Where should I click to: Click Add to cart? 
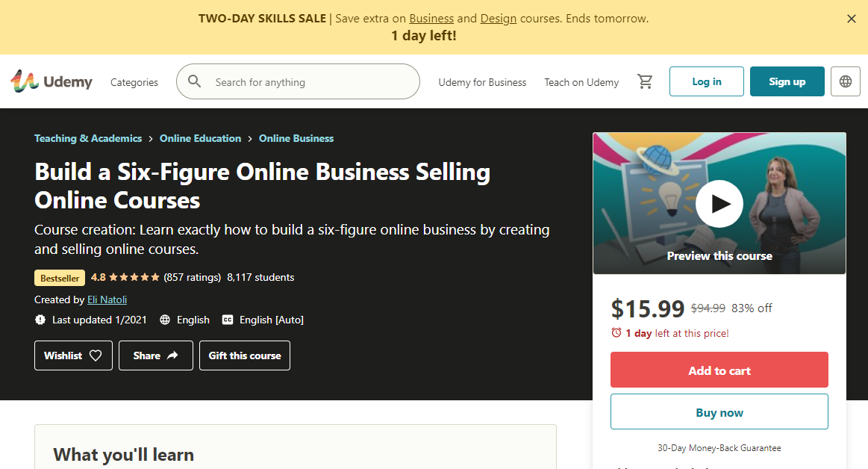point(719,370)
